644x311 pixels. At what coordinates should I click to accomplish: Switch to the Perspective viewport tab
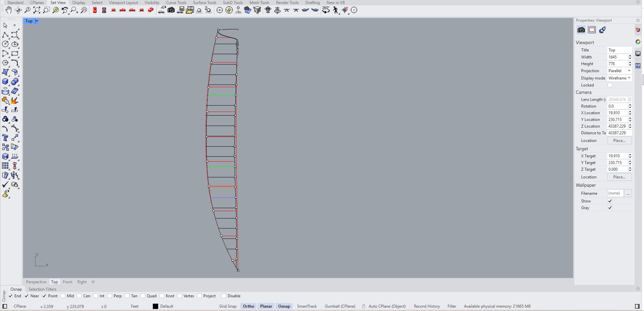click(36, 282)
